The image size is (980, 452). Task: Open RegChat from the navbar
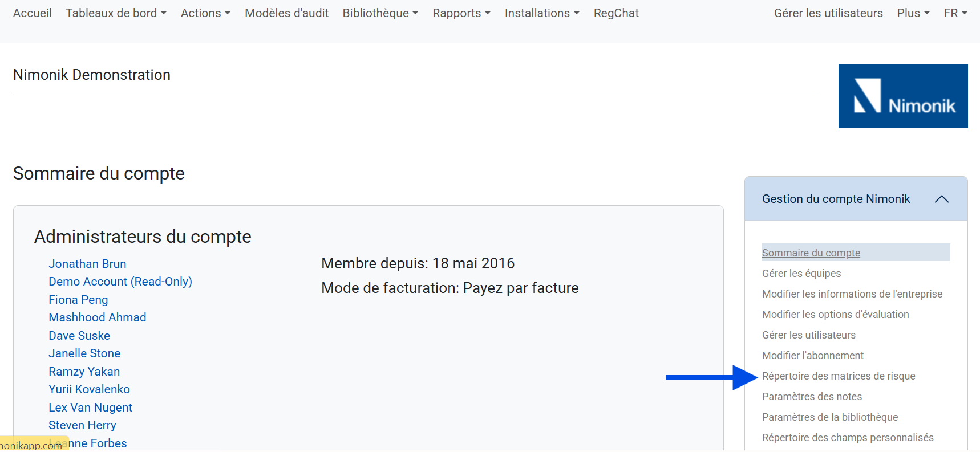616,13
